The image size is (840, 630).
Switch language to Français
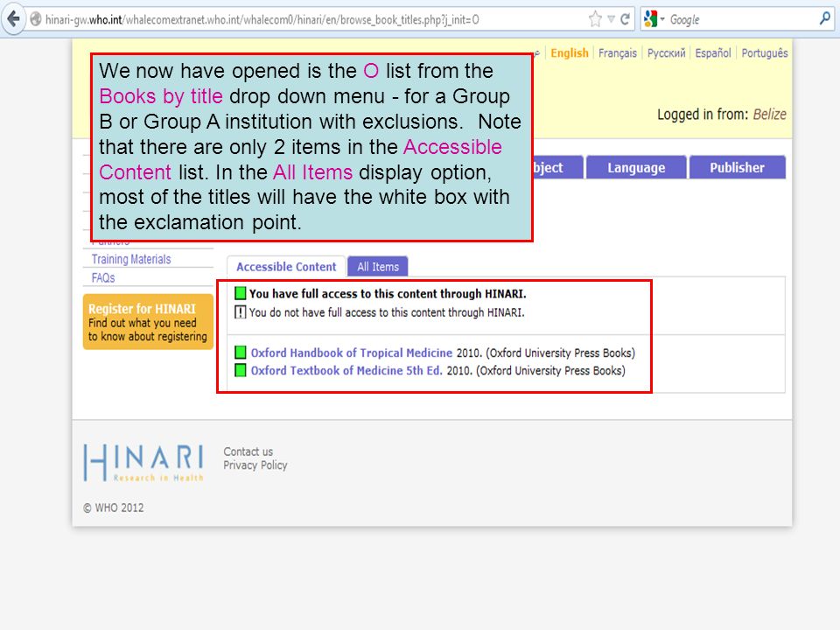[617, 53]
